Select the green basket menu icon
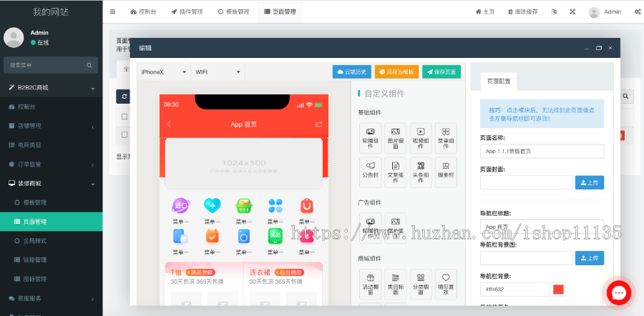This screenshot has width=644, height=316. tap(244, 206)
